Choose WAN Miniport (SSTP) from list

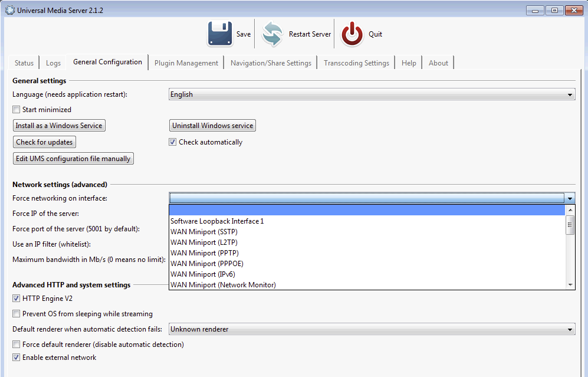coord(367,232)
